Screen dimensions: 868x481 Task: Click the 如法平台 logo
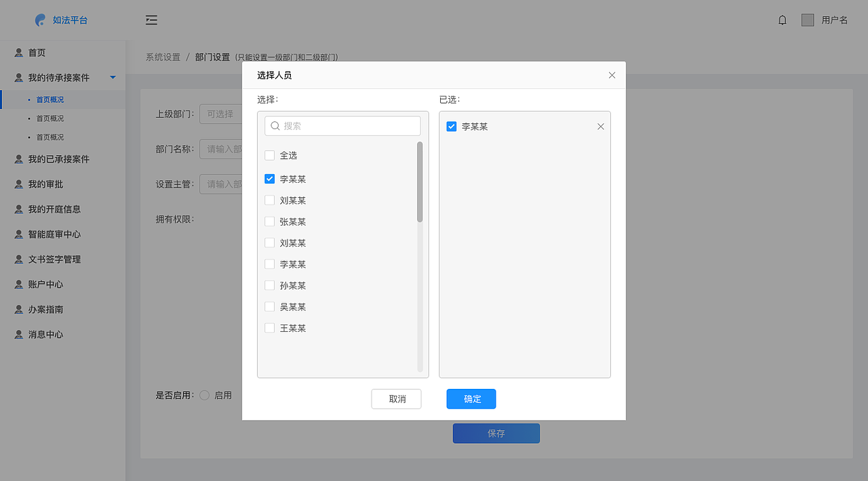pyautogui.click(x=60, y=20)
